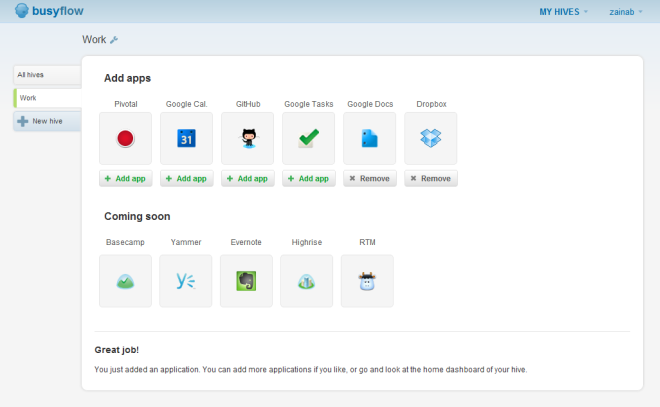This screenshot has height=407, width=660.
Task: Click the Yammer coming-soon tile
Action: pos(186,281)
